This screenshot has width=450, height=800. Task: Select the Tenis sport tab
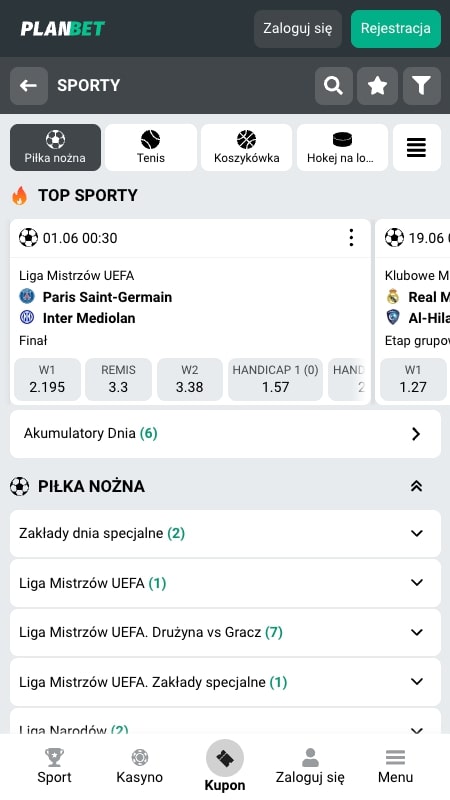pos(151,147)
